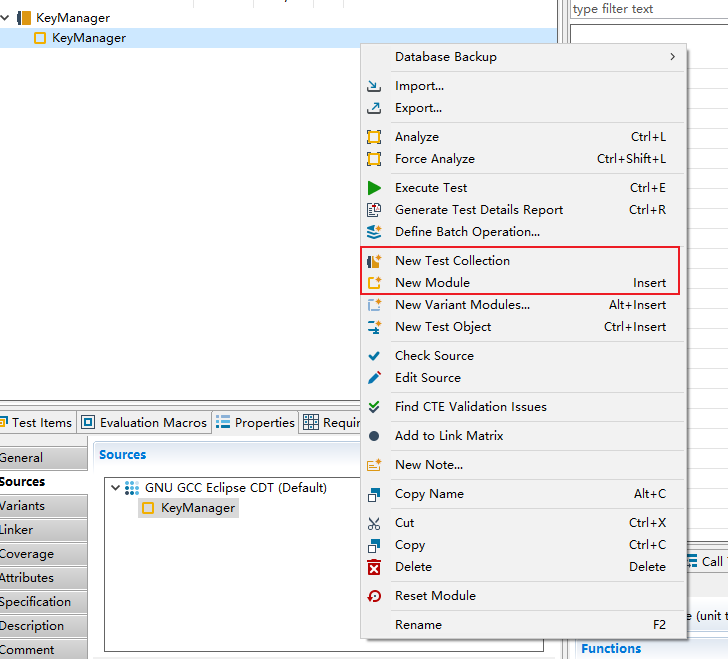Click the Find CTE Validation Issues icon
728x659 pixels.
point(374,407)
